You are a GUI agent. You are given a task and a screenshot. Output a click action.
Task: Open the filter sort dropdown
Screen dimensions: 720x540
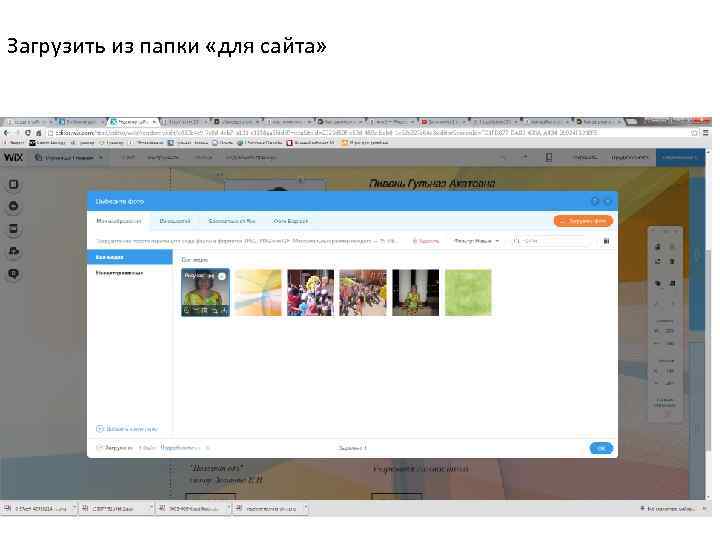[476, 241]
